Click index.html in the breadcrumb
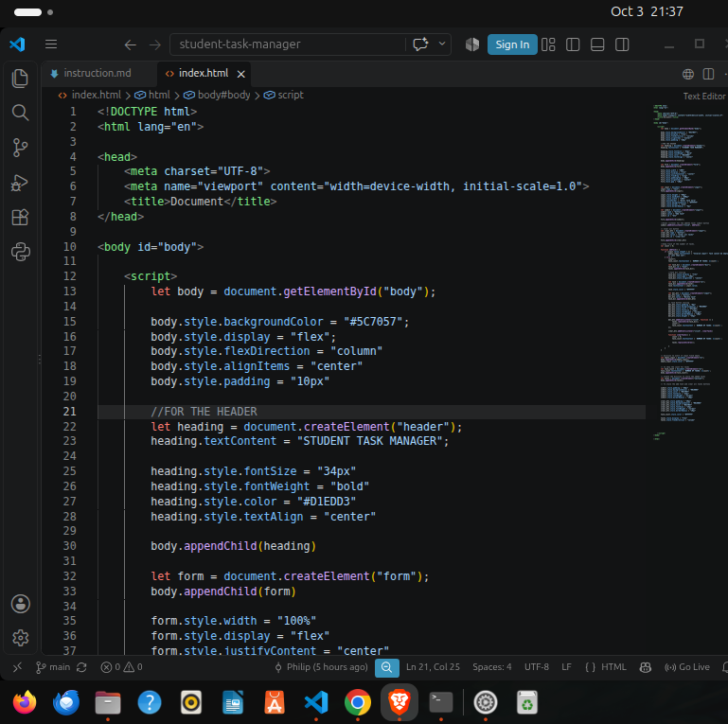Viewport: 728px width, 724px height. [x=97, y=95]
